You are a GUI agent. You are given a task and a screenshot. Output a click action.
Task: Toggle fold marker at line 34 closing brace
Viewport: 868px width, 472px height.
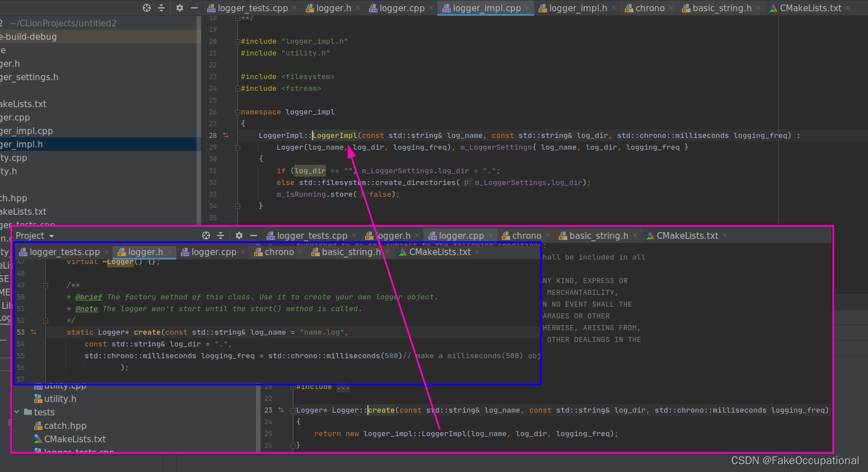237,206
